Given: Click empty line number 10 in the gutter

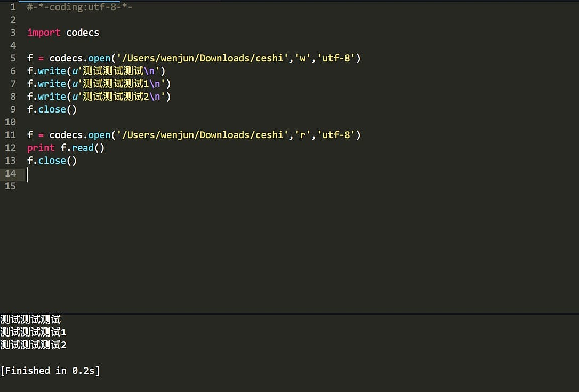Looking at the screenshot, I should click(11, 122).
